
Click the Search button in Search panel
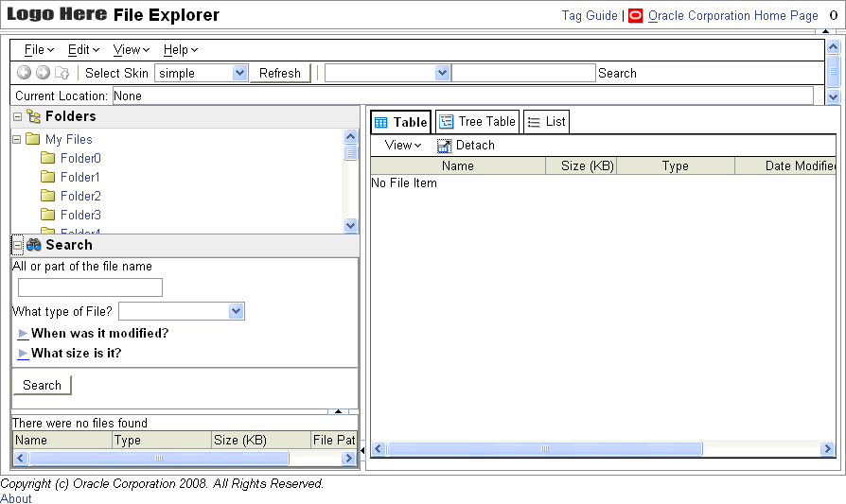tap(42, 385)
